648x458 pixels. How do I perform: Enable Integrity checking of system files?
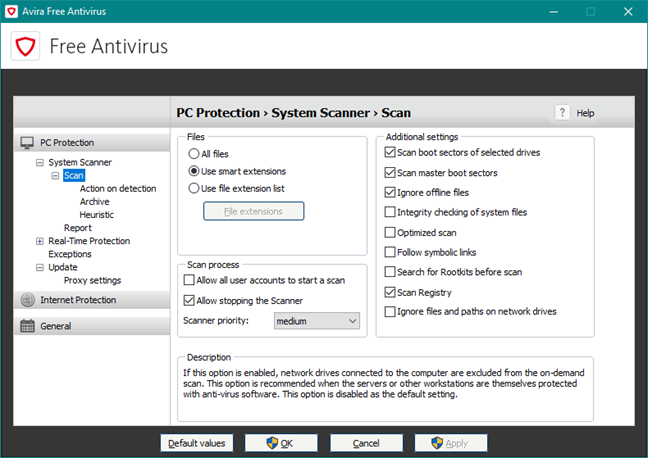pos(390,212)
